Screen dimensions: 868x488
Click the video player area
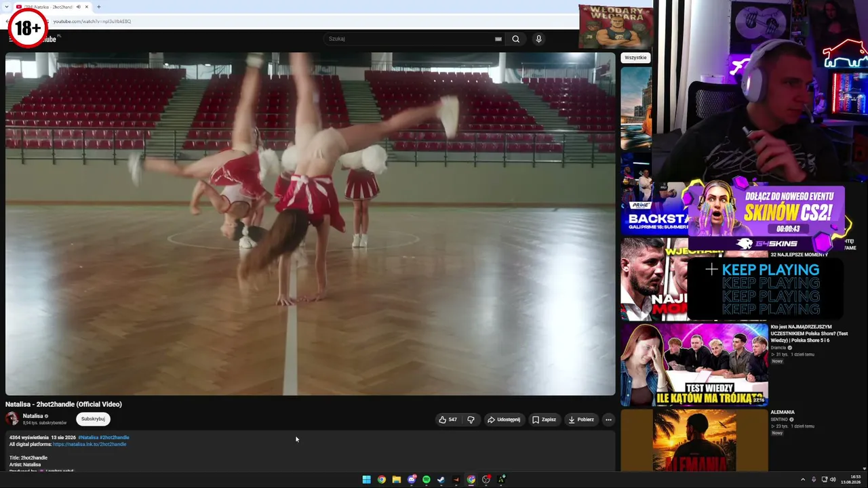pyautogui.click(x=310, y=224)
